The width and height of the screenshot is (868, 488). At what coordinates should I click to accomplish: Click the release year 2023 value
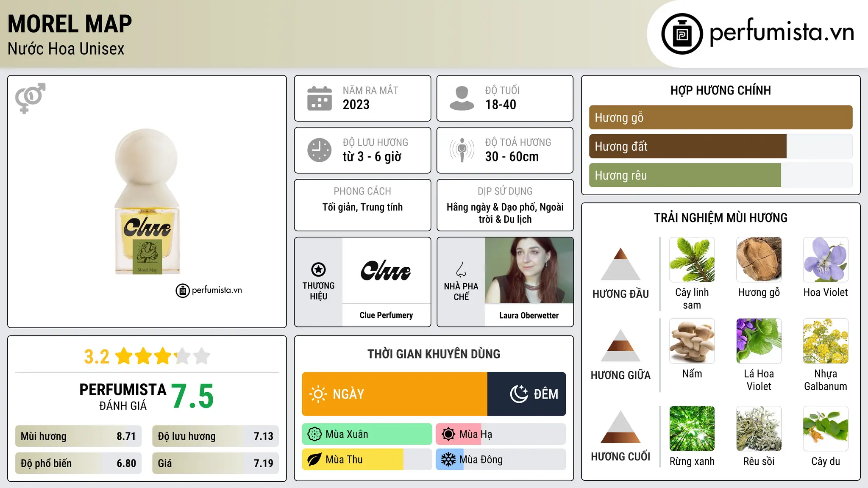coord(356,105)
